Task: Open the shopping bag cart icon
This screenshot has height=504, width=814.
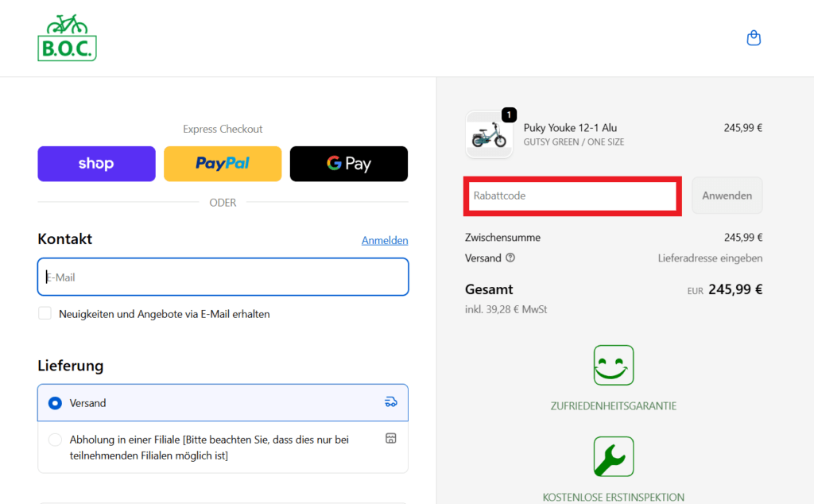Action: point(754,38)
